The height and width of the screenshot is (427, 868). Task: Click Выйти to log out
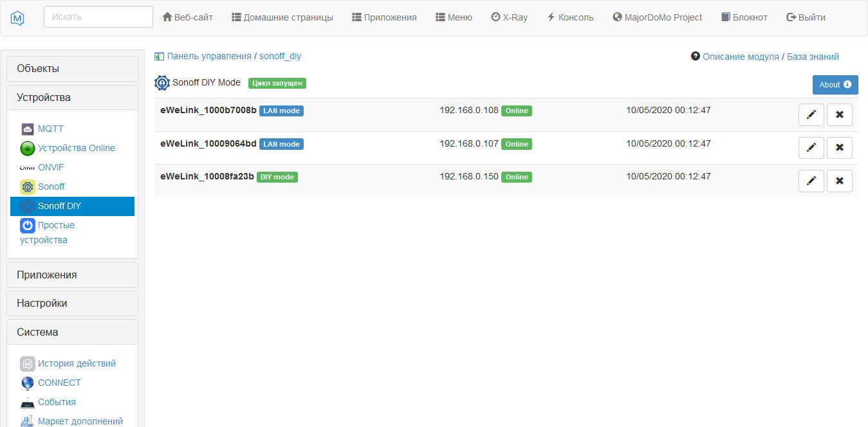point(806,17)
